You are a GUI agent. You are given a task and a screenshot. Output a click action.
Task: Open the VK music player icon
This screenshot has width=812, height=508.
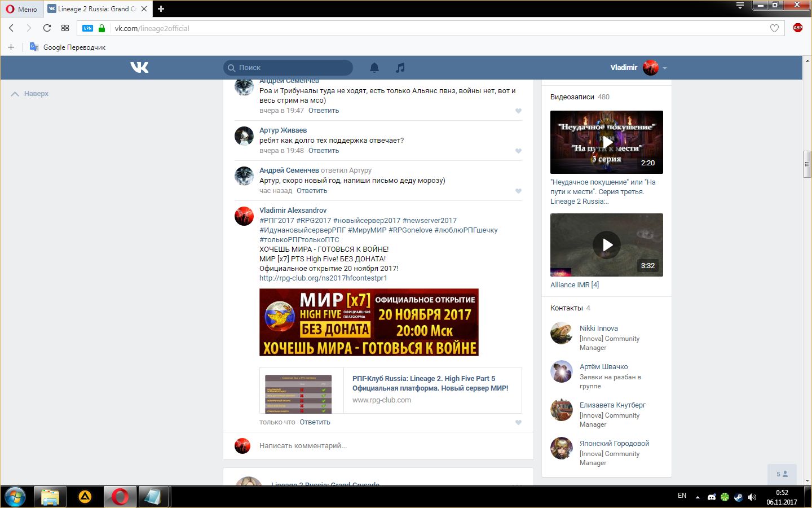pos(400,68)
